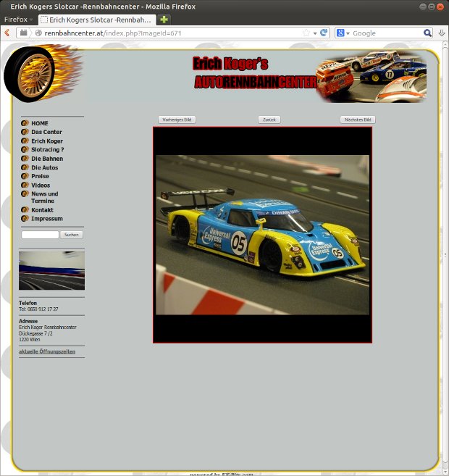Image resolution: width=449 pixels, height=476 pixels.
Task: Click the bullet icon next to Preise
Action: [25, 176]
